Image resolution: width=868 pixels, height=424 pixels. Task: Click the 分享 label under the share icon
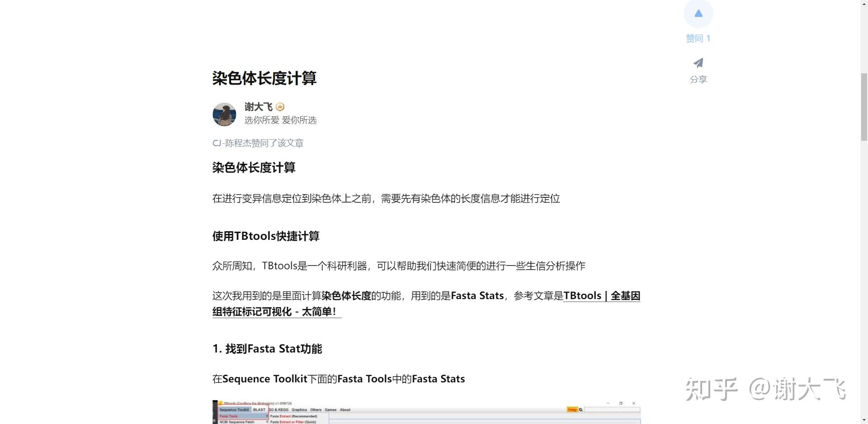(698, 79)
